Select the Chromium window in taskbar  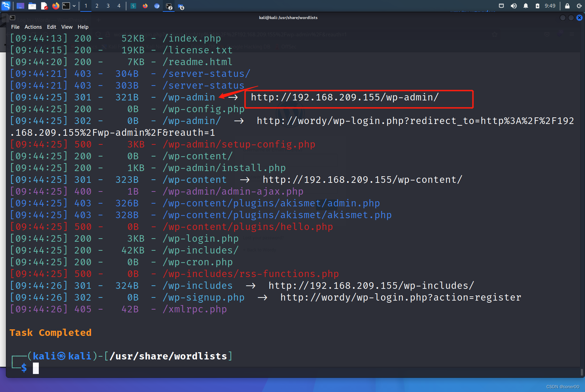(x=157, y=6)
